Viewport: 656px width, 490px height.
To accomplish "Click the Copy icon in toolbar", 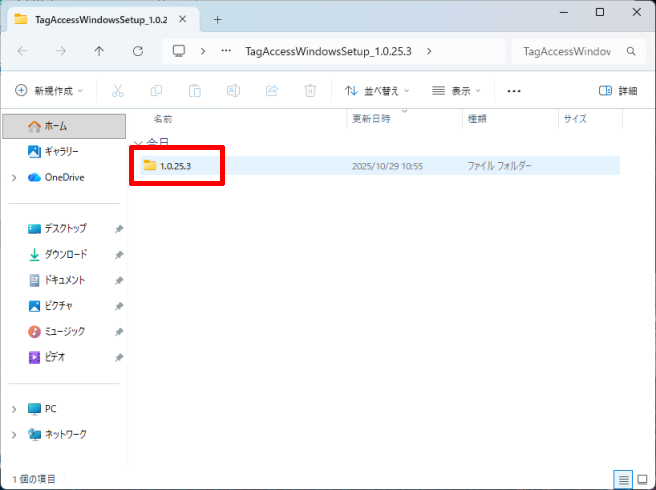I will coord(156,90).
